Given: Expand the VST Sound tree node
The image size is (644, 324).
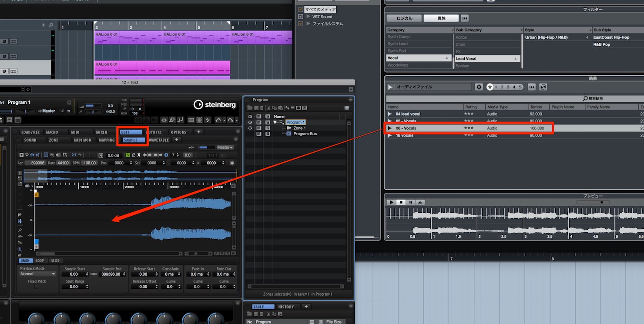Looking at the screenshot, I should pos(309,17).
